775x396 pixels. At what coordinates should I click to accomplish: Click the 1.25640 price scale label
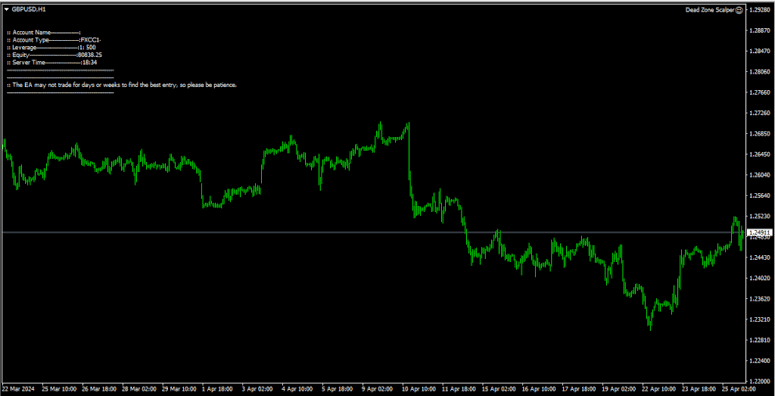(x=760, y=196)
